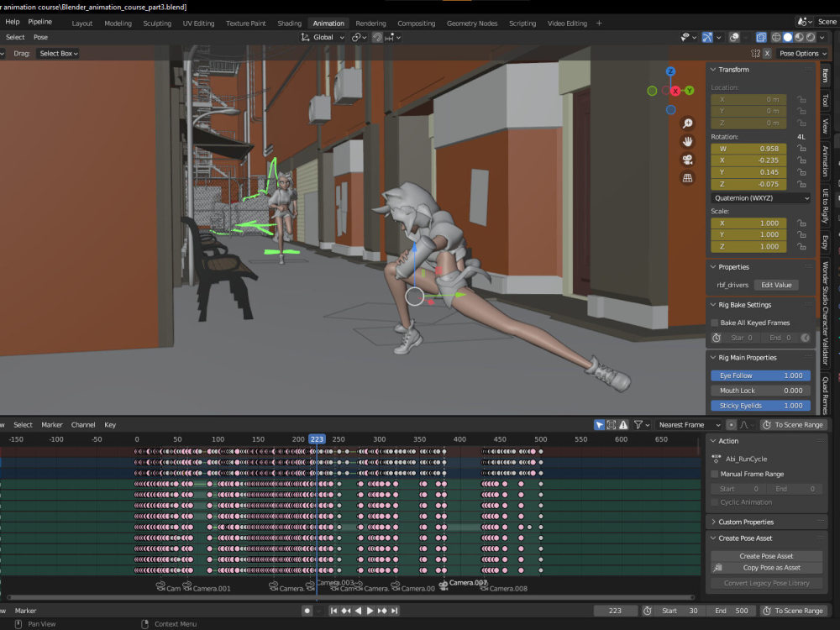Image resolution: width=840 pixels, height=630 pixels.
Task: Toggle dope sheet proportional editing circle
Action: 732,425
